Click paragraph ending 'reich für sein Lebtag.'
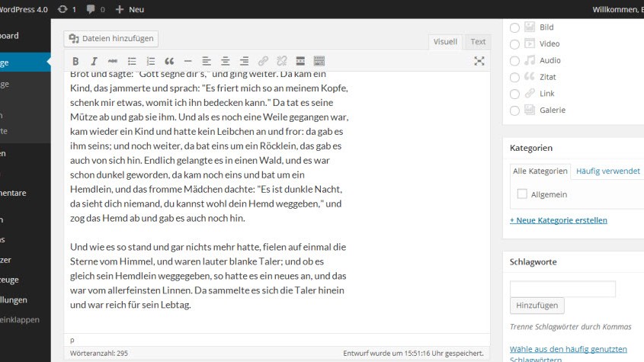The width and height of the screenshot is (644, 362). (x=208, y=276)
